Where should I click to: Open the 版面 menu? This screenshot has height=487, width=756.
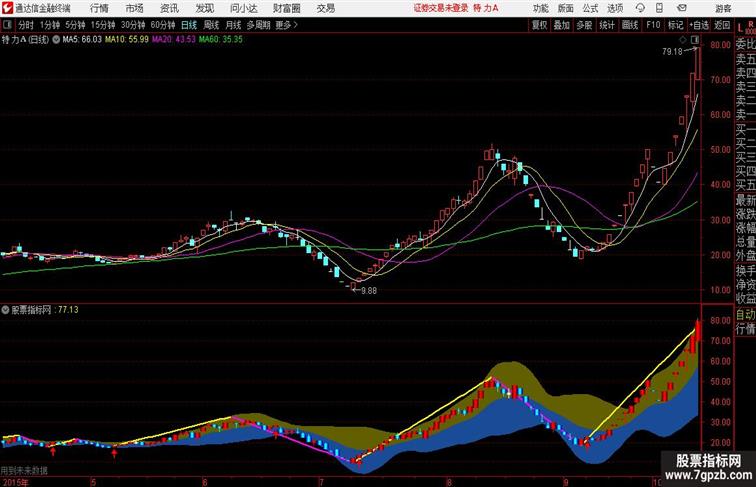coord(566,8)
